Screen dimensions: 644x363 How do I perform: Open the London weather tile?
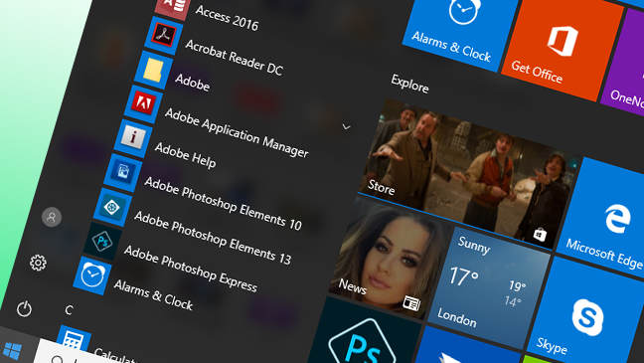[489, 287]
